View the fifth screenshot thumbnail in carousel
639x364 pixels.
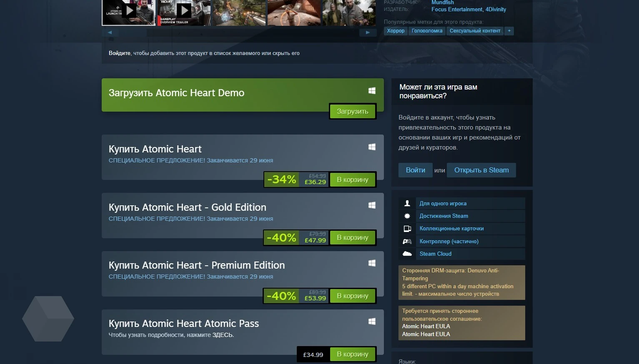point(349,12)
